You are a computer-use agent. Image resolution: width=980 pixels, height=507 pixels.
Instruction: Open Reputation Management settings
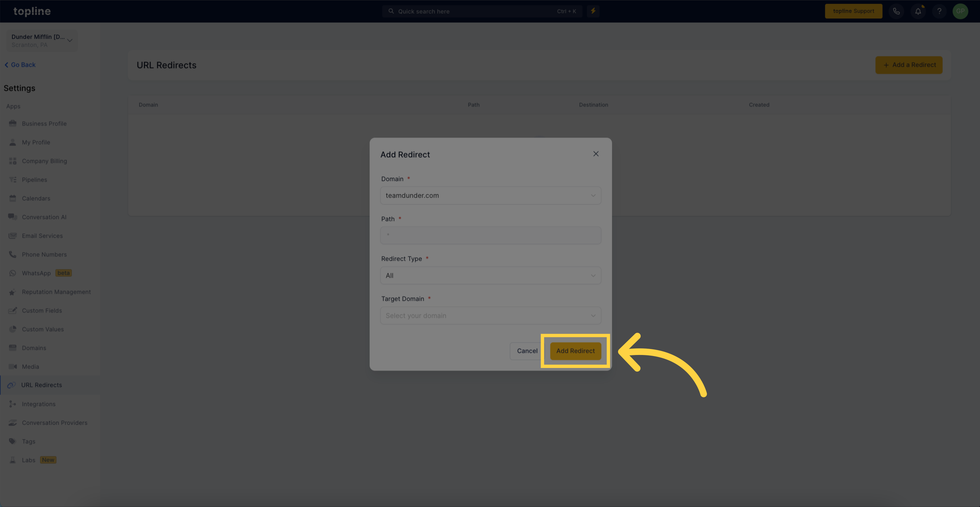(x=56, y=292)
